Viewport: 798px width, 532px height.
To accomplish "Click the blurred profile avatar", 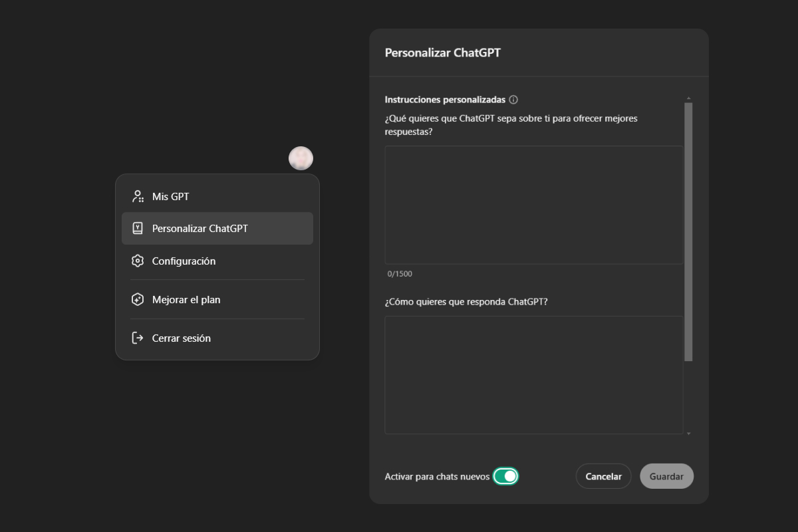I will pos(301,158).
